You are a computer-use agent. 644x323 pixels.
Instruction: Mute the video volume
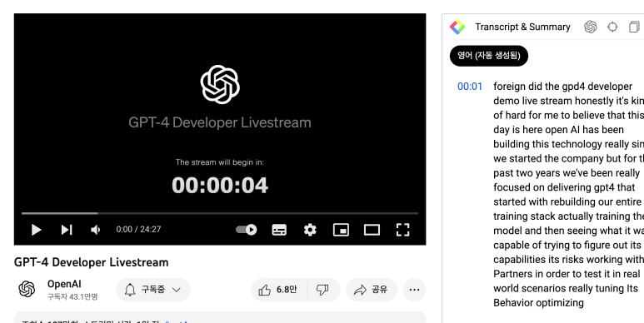click(x=95, y=230)
